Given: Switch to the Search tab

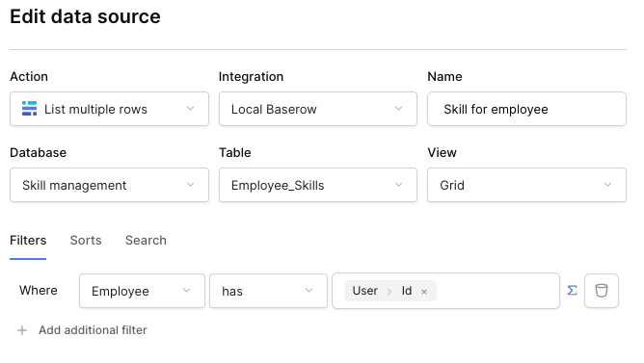Looking at the screenshot, I should (x=146, y=241).
